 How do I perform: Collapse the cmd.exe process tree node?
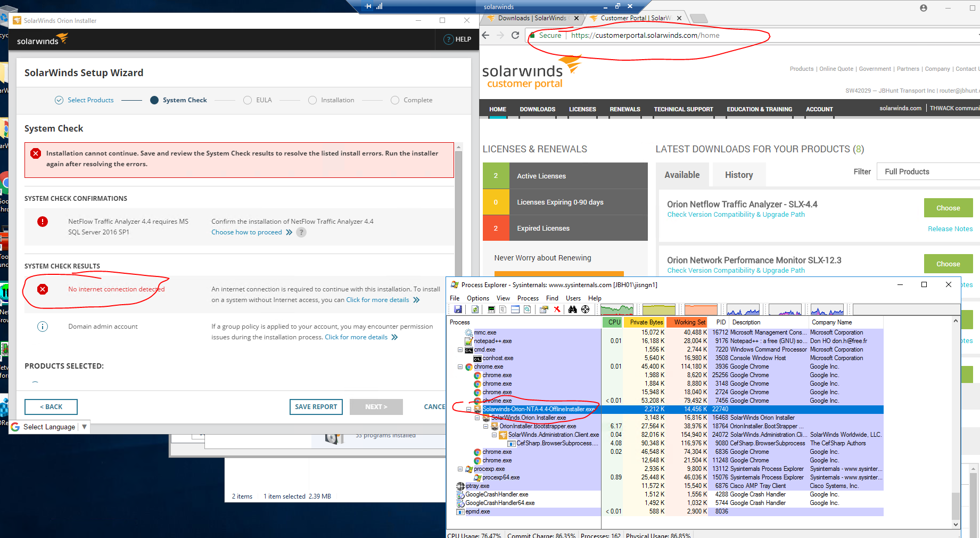tap(460, 349)
